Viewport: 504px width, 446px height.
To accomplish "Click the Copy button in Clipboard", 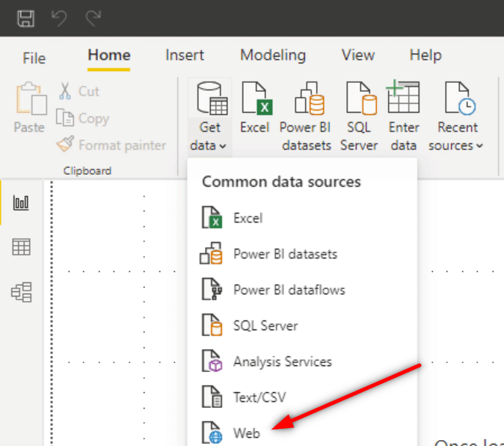I will click(82, 118).
